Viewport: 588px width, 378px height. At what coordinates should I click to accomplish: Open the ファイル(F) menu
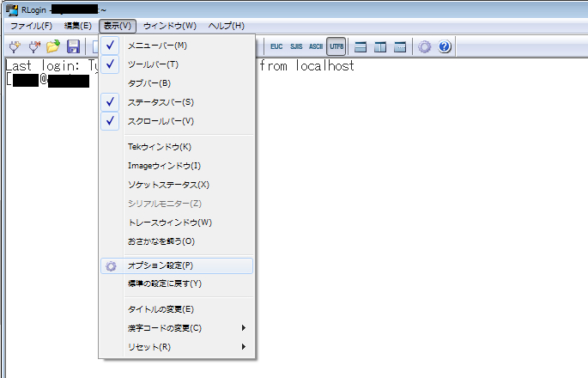30,26
